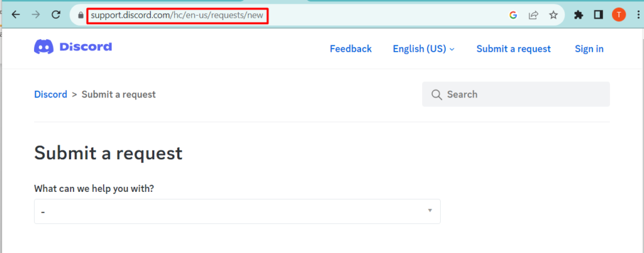Click the What can we help you with? label
Image resolution: width=644 pixels, height=253 pixels.
[94, 189]
